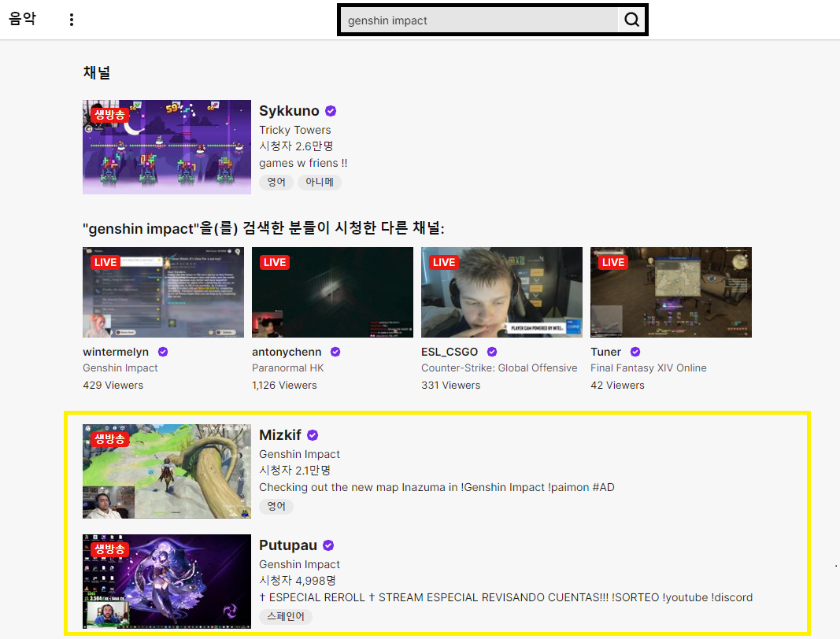Click the '시청자 2.6만명' viewer count

coord(296,146)
